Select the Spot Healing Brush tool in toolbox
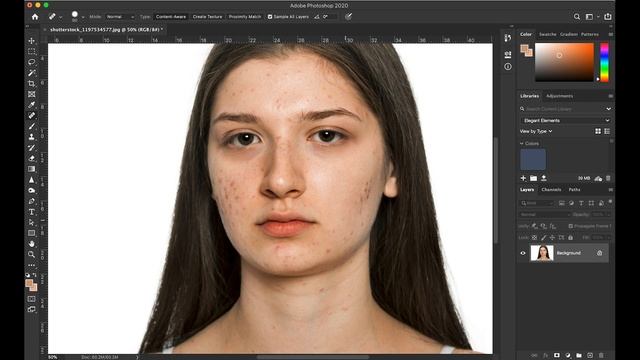This screenshot has width=640, height=360. point(31,116)
